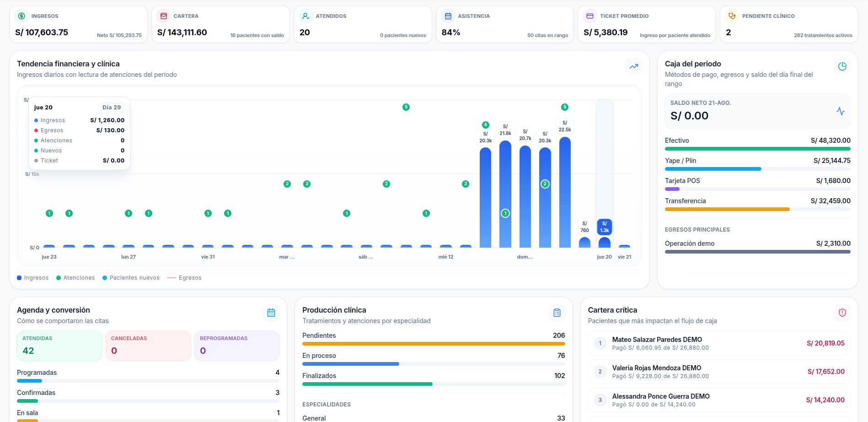Click the pulse icon beside Saldo Neto
Image resolution: width=868 pixels, height=422 pixels.
click(x=841, y=111)
